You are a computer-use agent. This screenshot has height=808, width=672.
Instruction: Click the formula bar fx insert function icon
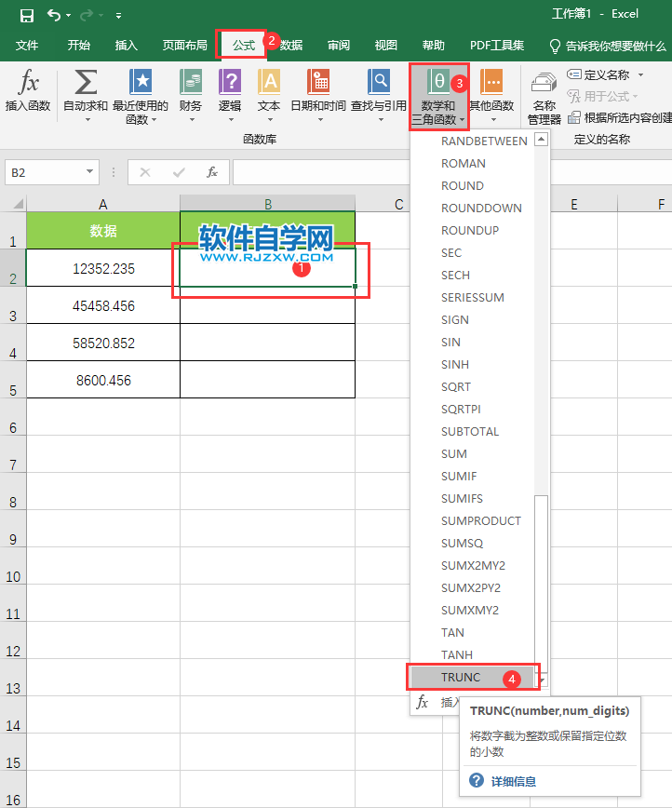click(212, 172)
